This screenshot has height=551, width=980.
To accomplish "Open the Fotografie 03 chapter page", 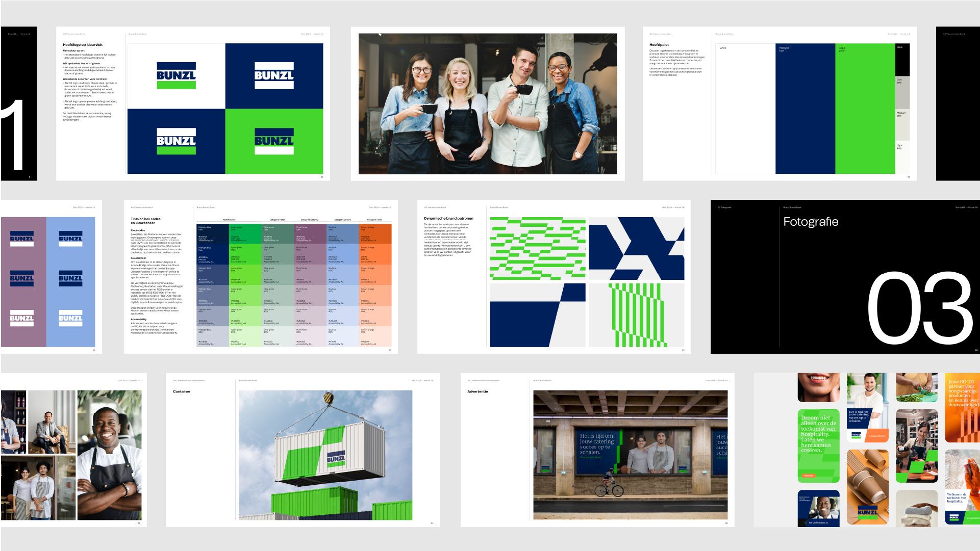I will pyautogui.click(x=845, y=277).
